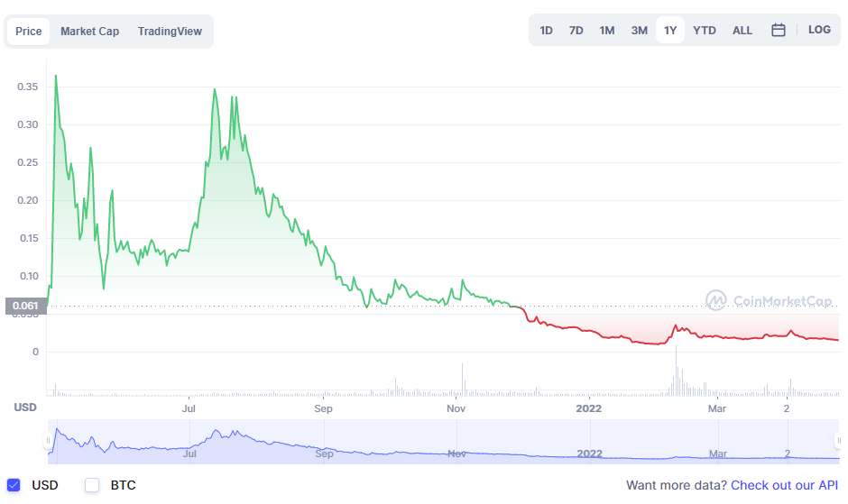This screenshot has height=504, width=848.
Task: Enable the BTC currency checkbox
Action: (92, 485)
